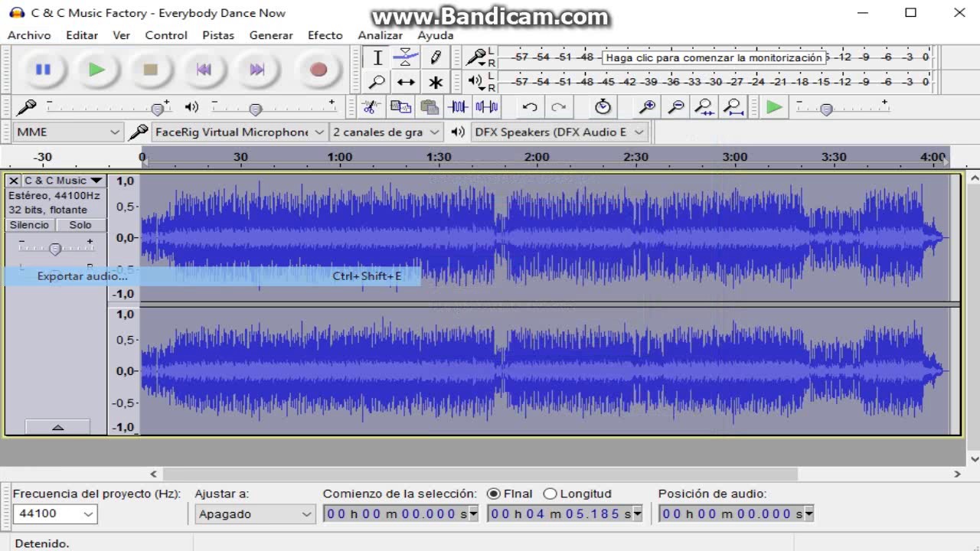Image resolution: width=980 pixels, height=551 pixels.
Task: Select the Multi-tool asterisk
Action: 435,82
